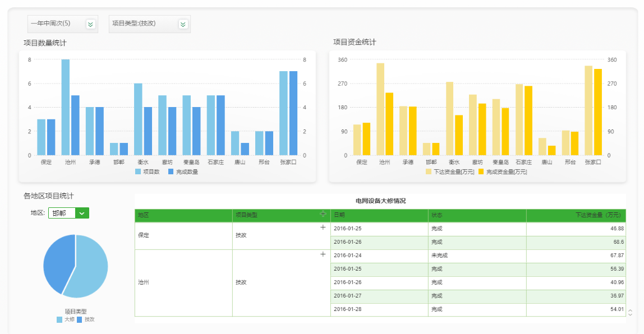Click the tallest 沧州 项目数 bar

coord(65,108)
